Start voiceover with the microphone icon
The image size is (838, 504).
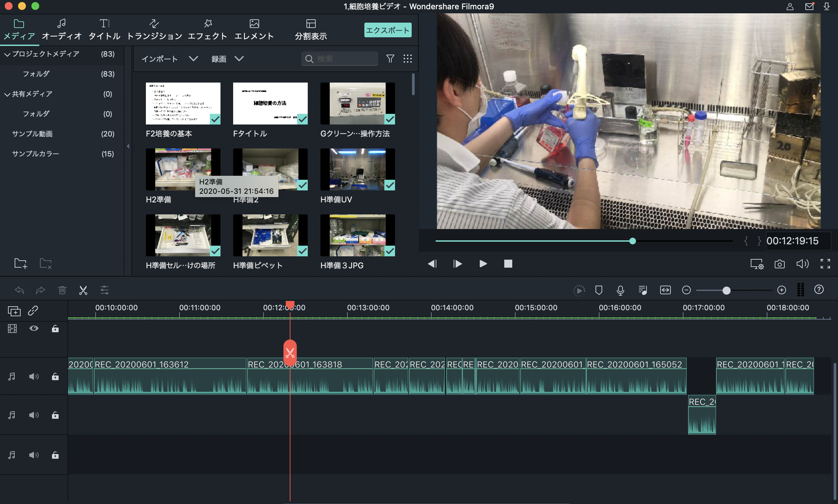tap(621, 290)
